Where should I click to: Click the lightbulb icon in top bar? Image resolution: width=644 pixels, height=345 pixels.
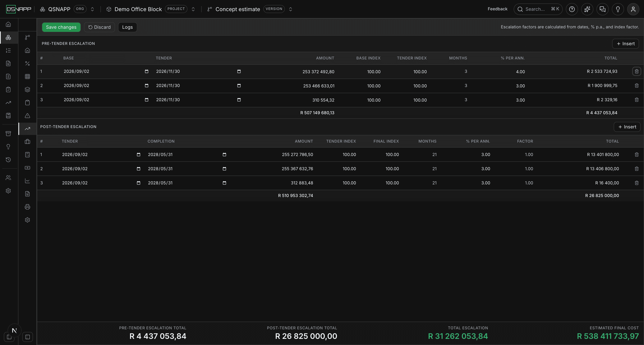(x=618, y=9)
